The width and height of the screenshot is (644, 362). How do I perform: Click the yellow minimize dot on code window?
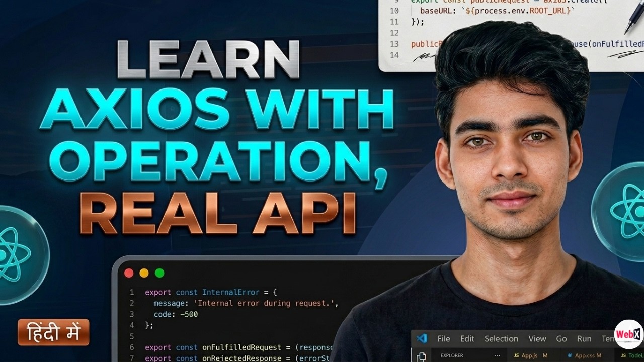pyautogui.click(x=144, y=273)
